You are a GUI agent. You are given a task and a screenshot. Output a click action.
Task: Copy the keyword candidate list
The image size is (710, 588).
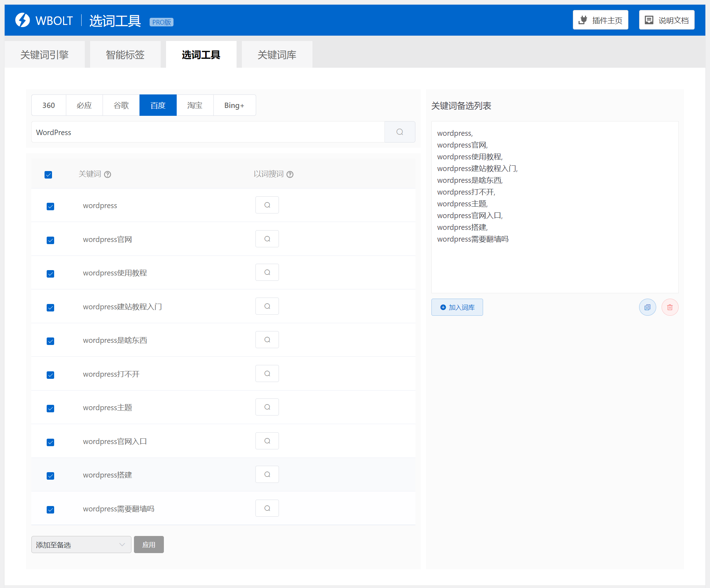coord(647,307)
